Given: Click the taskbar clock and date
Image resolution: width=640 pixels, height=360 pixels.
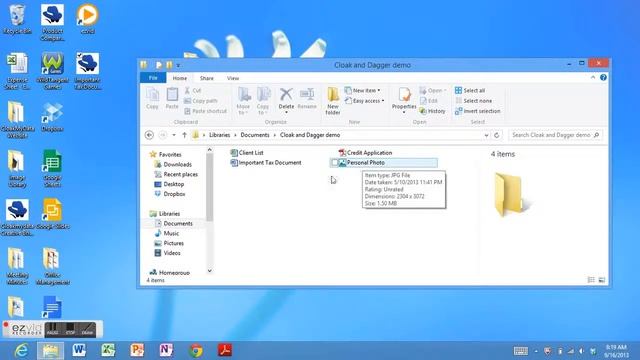Looking at the screenshot, I should (616, 351).
